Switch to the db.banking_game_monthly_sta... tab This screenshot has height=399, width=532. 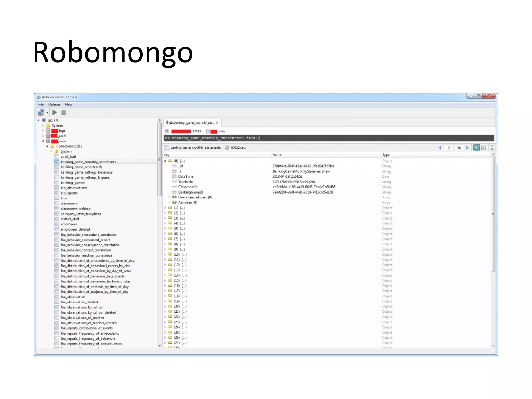click(192, 123)
